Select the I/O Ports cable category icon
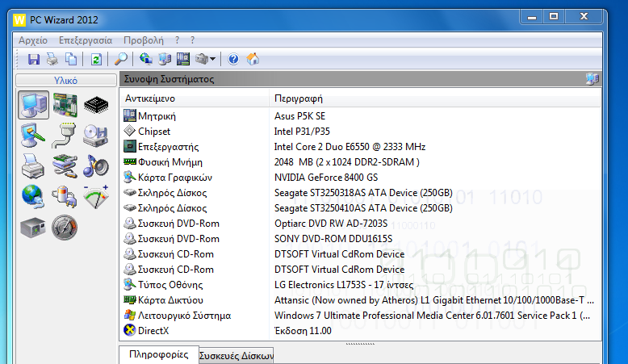The height and width of the screenshot is (364, 628). (64, 136)
